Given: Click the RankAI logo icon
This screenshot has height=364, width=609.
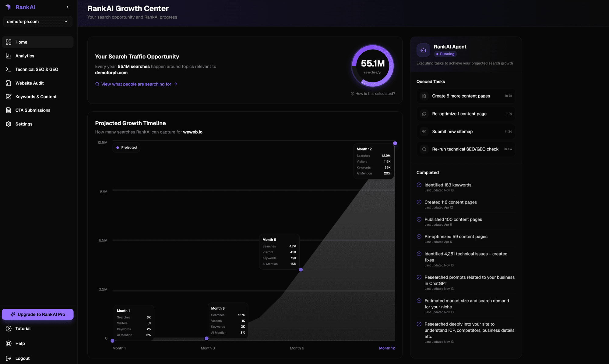Looking at the screenshot, I should [x=8, y=7].
